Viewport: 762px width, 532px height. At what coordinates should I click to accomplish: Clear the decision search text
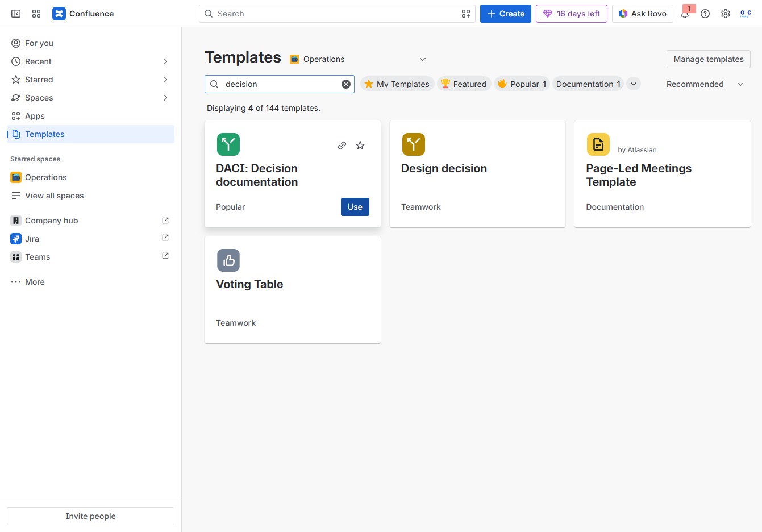pos(346,84)
